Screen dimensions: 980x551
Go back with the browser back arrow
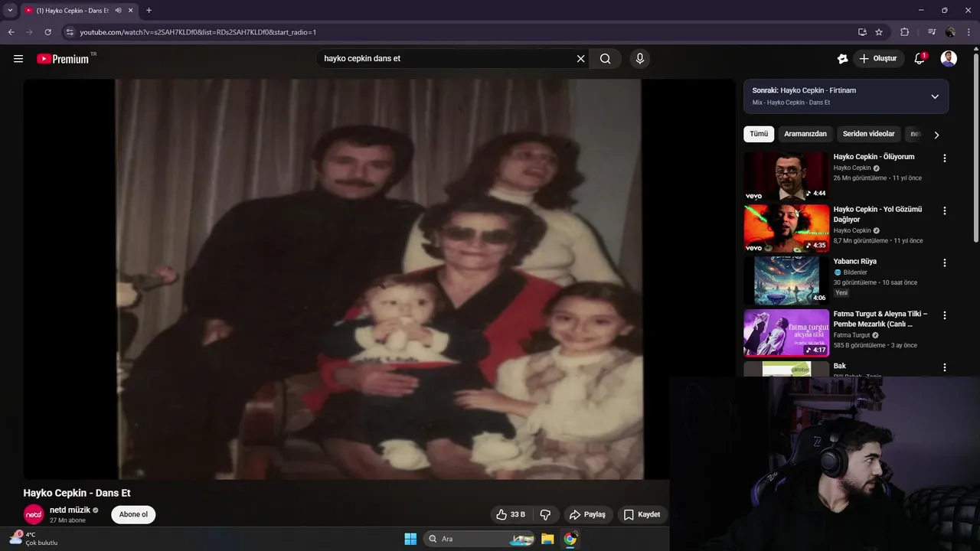(x=11, y=32)
